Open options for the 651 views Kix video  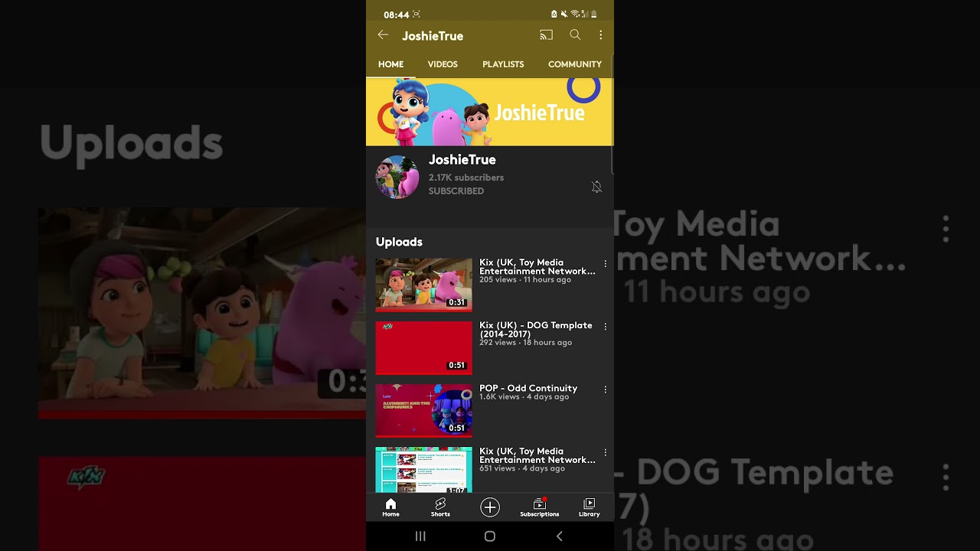pos(605,452)
